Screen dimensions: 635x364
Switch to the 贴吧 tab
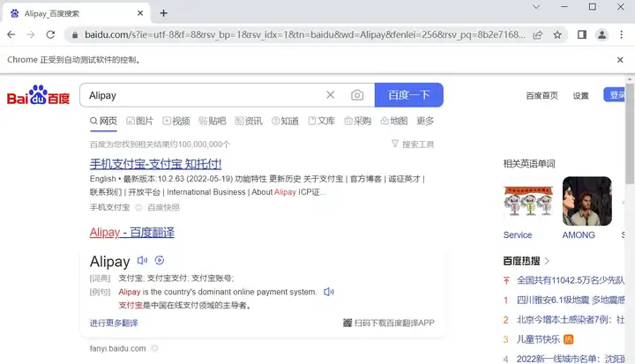(x=213, y=121)
